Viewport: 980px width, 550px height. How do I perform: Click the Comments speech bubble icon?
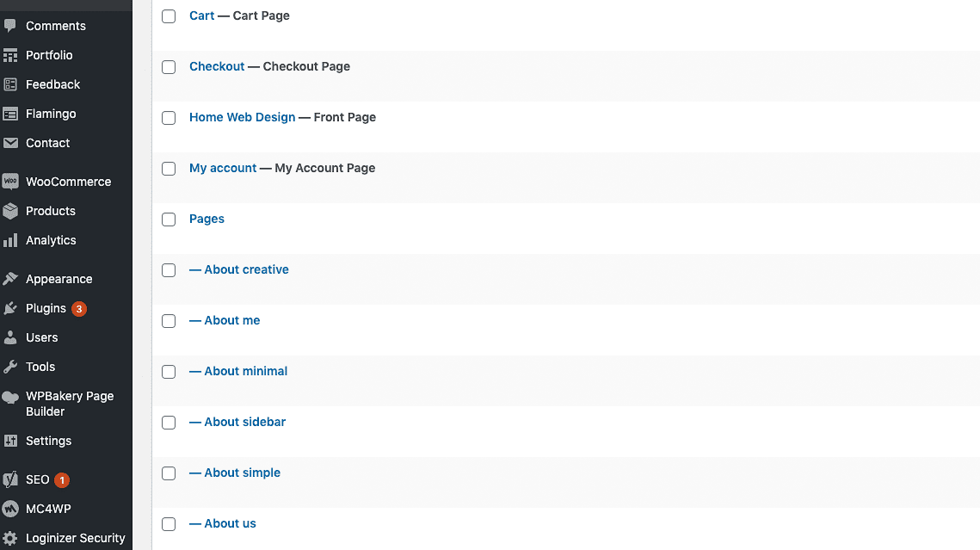10,26
